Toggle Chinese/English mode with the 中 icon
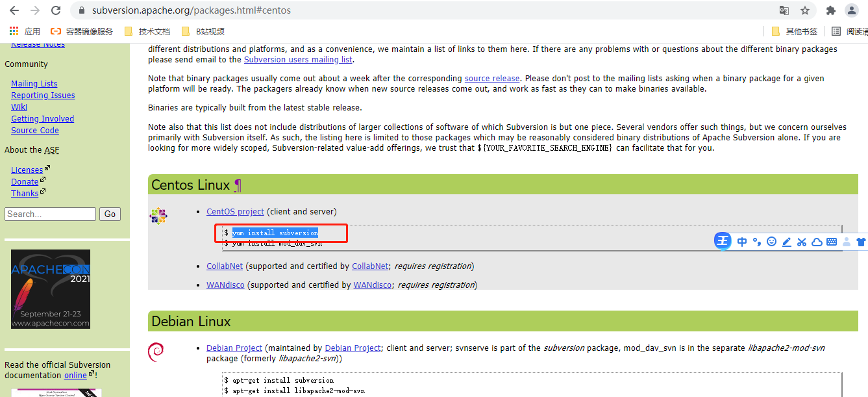The image size is (868, 397). 742,241
